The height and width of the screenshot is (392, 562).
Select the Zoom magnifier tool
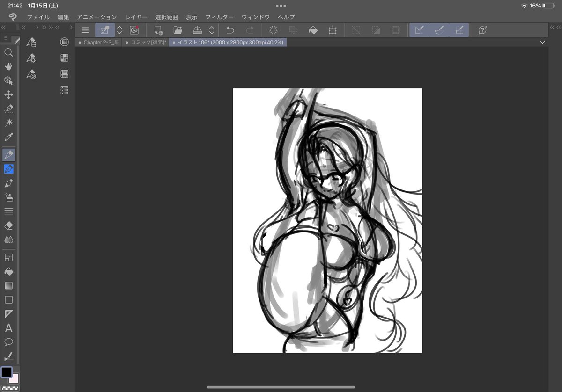pyautogui.click(x=8, y=52)
